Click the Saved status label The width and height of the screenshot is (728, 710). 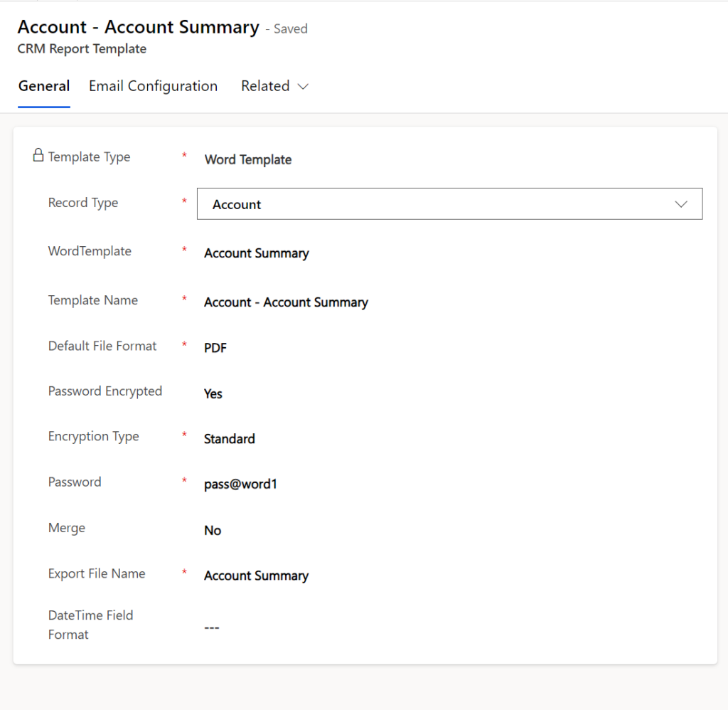tap(289, 28)
